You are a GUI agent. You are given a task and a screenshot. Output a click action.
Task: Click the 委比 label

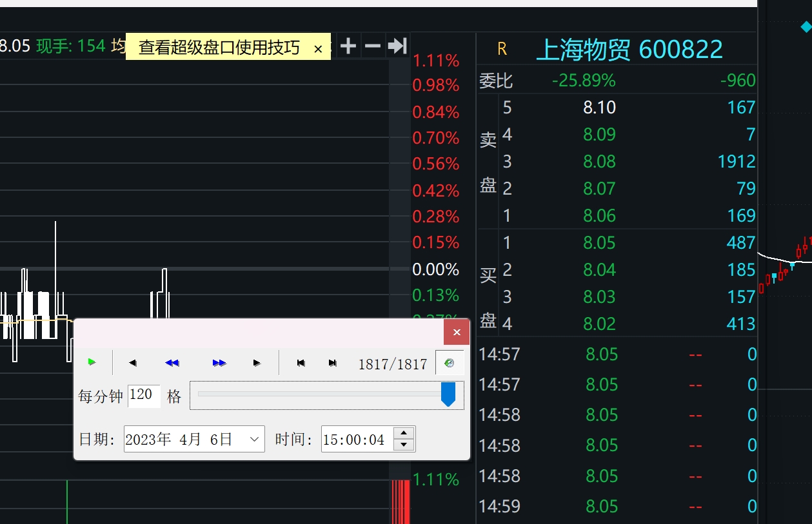coord(496,81)
